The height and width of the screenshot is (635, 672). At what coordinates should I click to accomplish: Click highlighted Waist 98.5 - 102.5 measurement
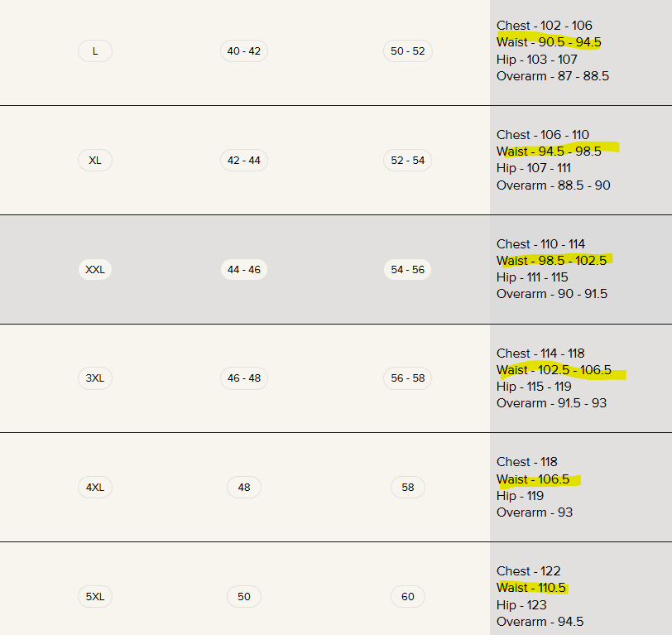pyautogui.click(x=551, y=261)
